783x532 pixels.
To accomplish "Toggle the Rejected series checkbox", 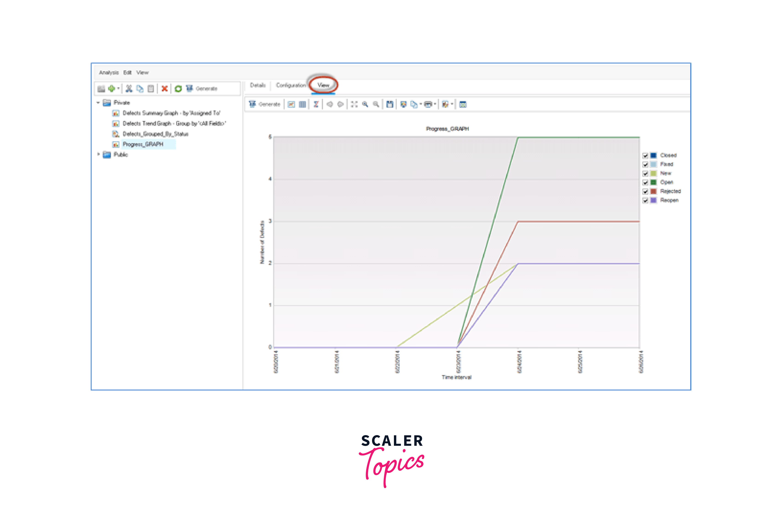I will [645, 191].
